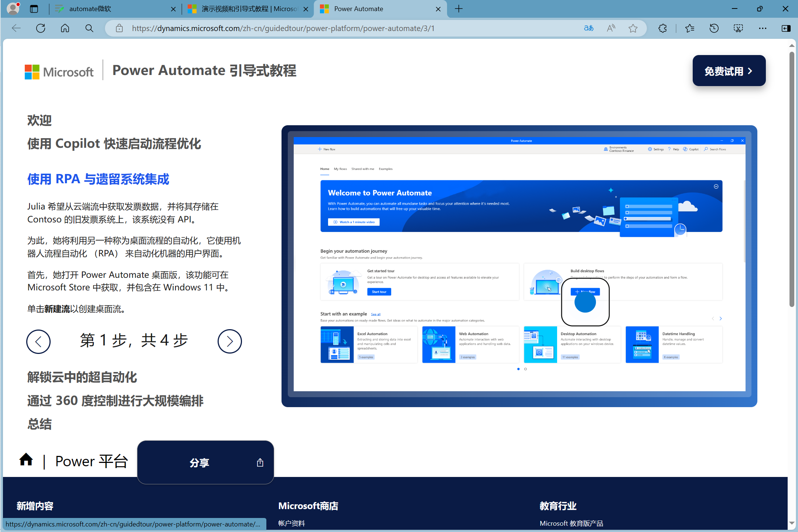Switch to automate微软 tab
This screenshot has width=798, height=532.
(x=115, y=9)
